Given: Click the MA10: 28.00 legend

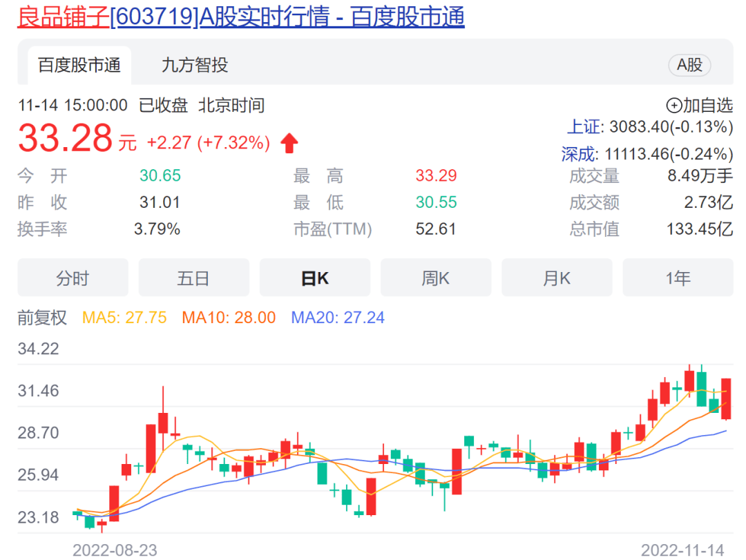Looking at the screenshot, I should click(x=229, y=318).
